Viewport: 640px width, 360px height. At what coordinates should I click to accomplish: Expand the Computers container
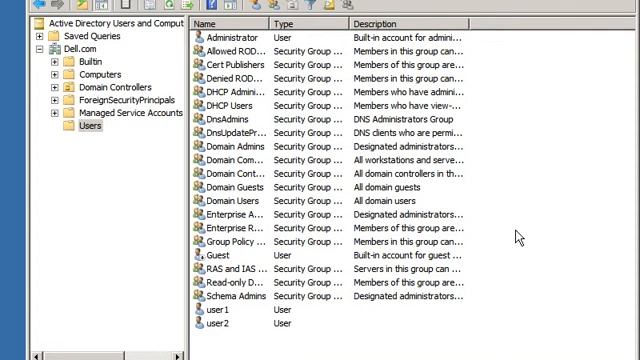coord(55,75)
